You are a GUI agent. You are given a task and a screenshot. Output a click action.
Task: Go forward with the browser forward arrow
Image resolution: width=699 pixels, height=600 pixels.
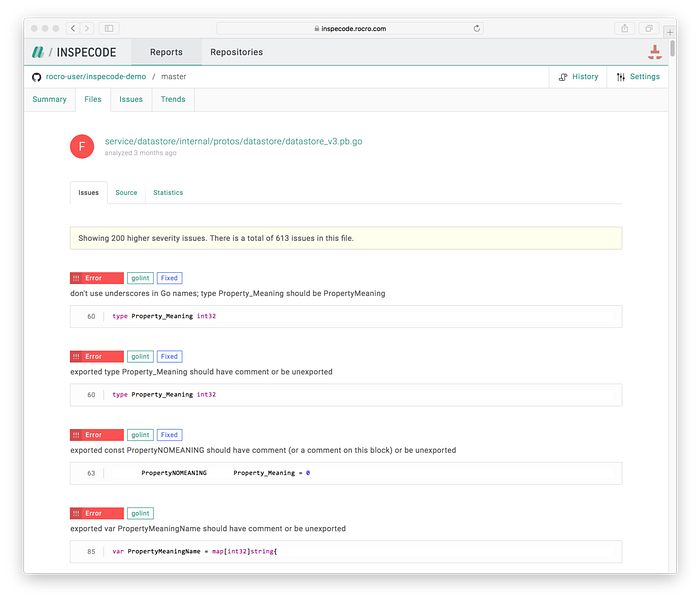87,29
